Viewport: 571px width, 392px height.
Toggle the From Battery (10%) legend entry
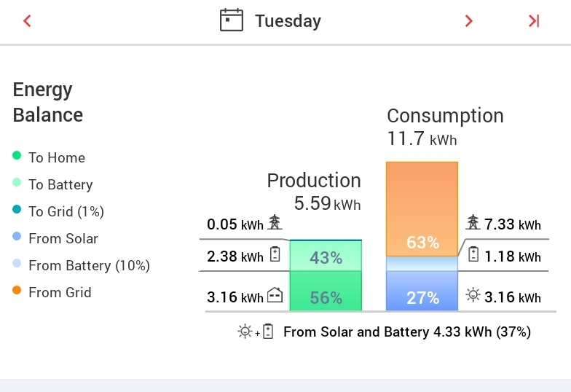coord(89,265)
